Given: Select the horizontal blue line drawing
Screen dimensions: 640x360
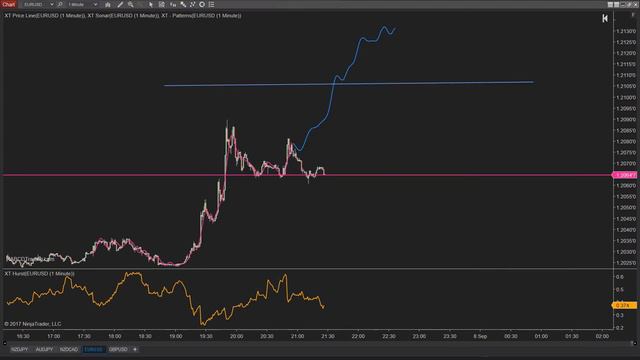Looking at the screenshot, I should pos(349,84).
